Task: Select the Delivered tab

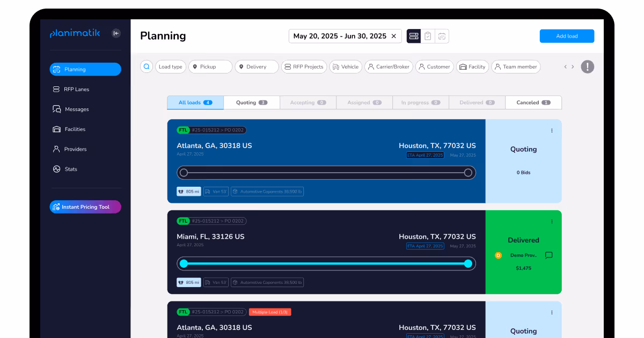Action: pos(477,102)
